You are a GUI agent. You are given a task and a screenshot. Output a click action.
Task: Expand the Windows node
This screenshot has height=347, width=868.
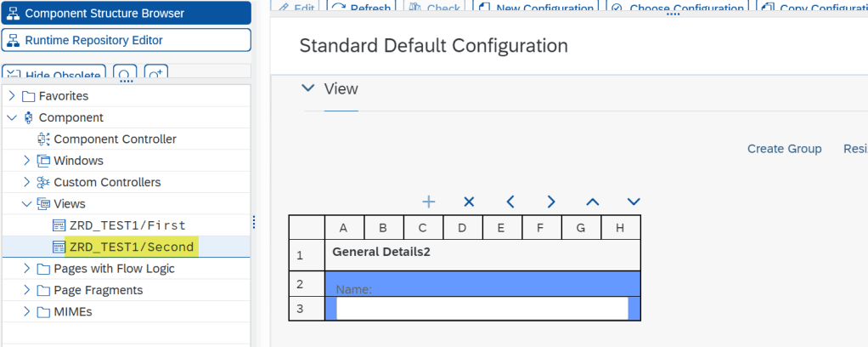pyautogui.click(x=27, y=160)
